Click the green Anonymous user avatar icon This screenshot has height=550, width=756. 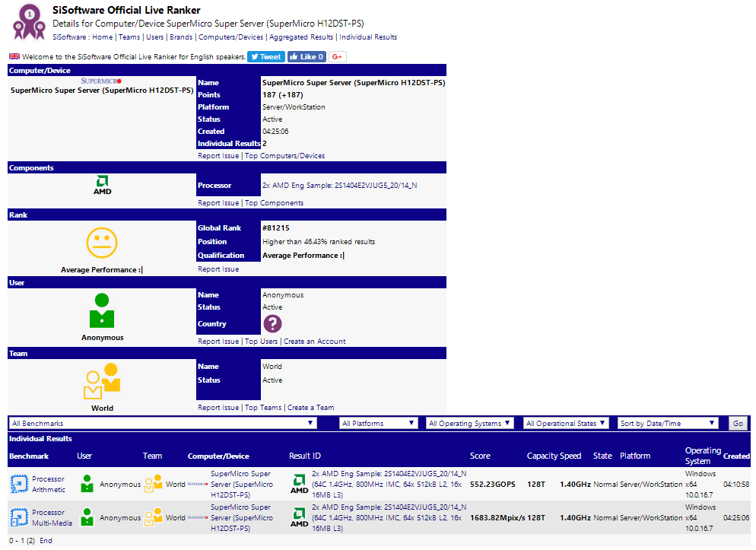pos(102,311)
